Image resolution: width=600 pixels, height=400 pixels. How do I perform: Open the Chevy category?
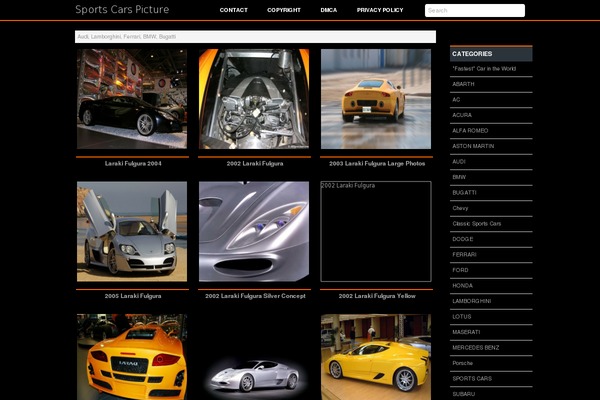[x=460, y=208]
